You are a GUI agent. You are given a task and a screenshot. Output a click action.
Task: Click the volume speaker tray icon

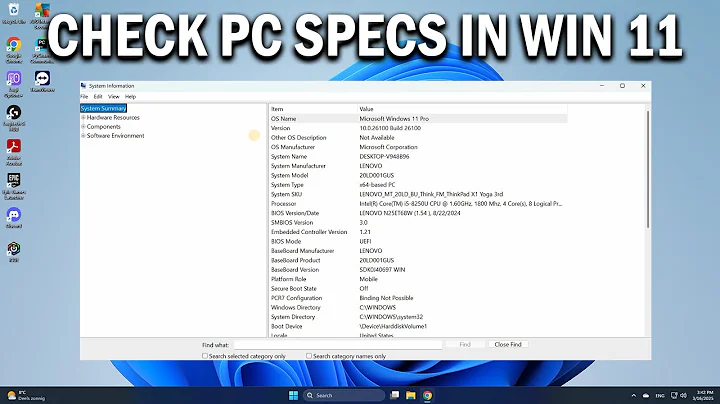[683, 395]
